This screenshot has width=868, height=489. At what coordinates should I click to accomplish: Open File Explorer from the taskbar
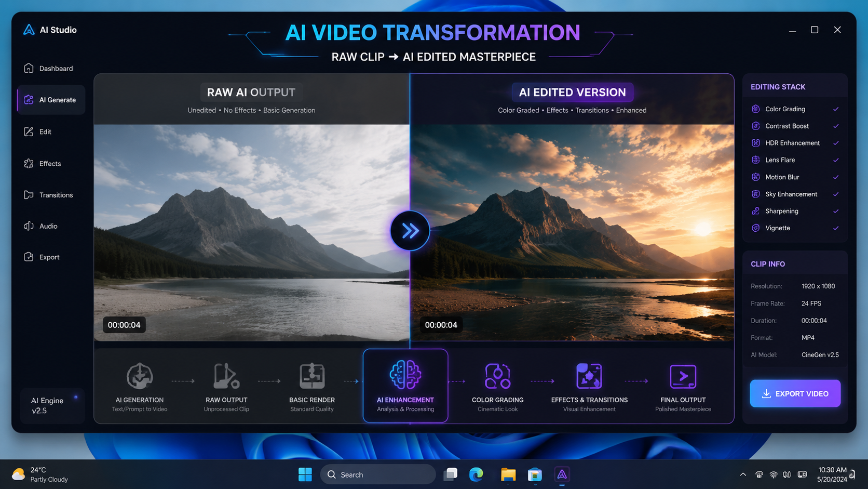point(508,474)
